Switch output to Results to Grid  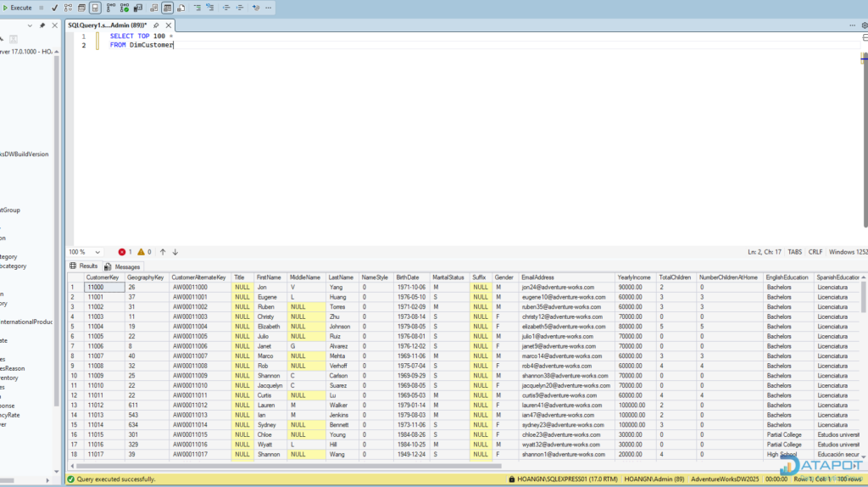pyautogui.click(x=167, y=8)
